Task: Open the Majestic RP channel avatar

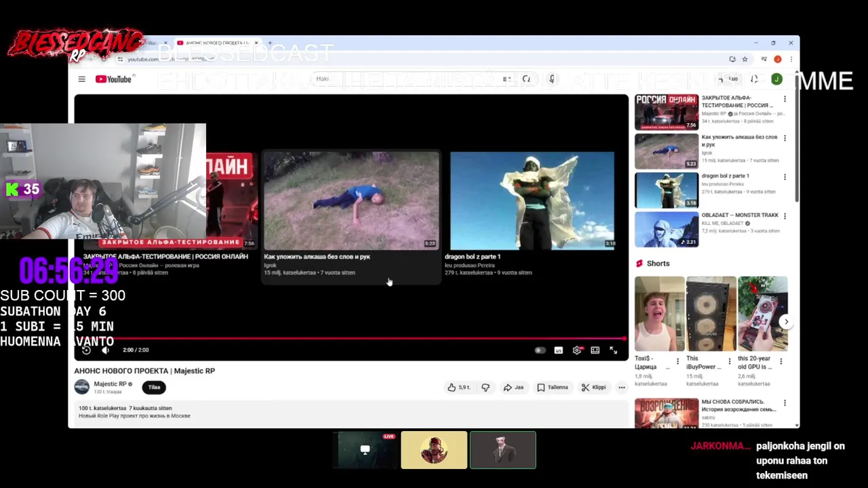Action: pos(81,387)
